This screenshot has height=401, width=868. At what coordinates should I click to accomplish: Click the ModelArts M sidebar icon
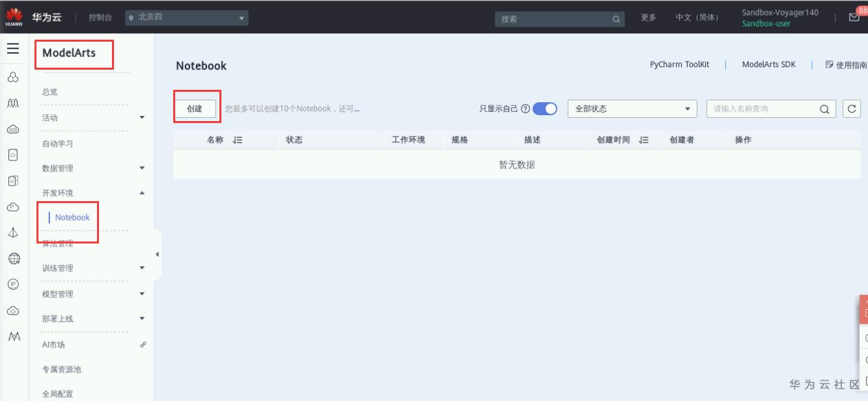(x=13, y=337)
